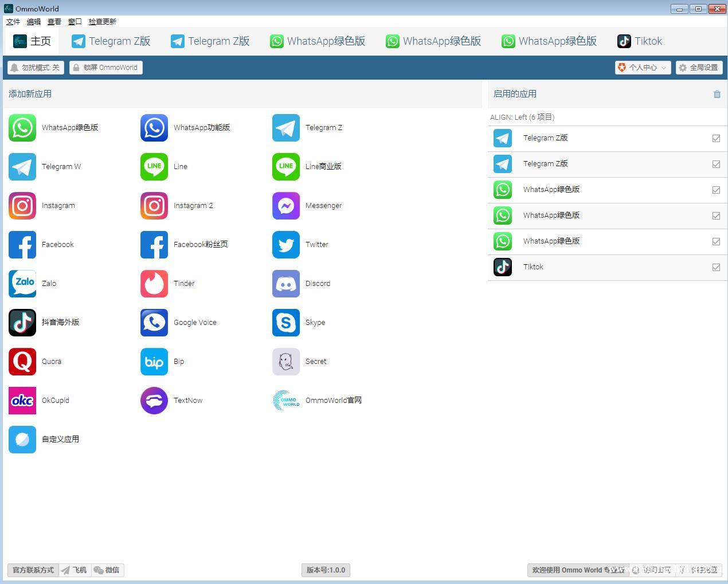Add the Tinder app
This screenshot has width=728, height=584.
click(154, 284)
